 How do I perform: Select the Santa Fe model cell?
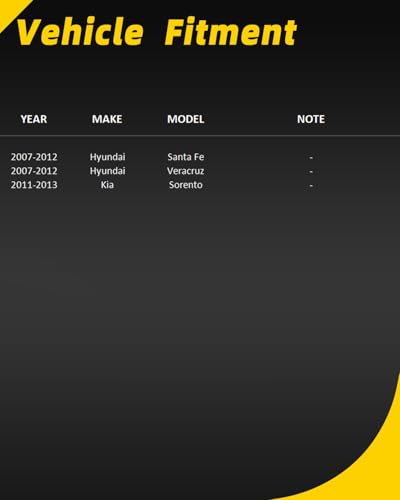tap(186, 157)
